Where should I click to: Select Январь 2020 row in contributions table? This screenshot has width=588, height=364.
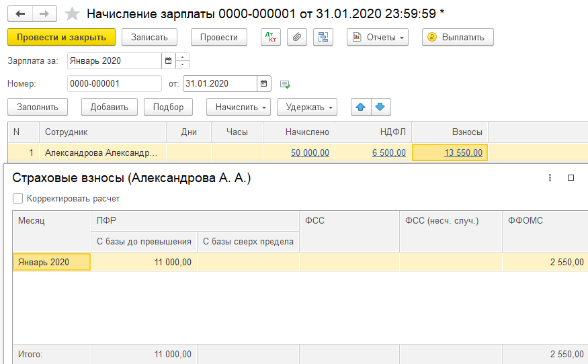tap(51, 262)
